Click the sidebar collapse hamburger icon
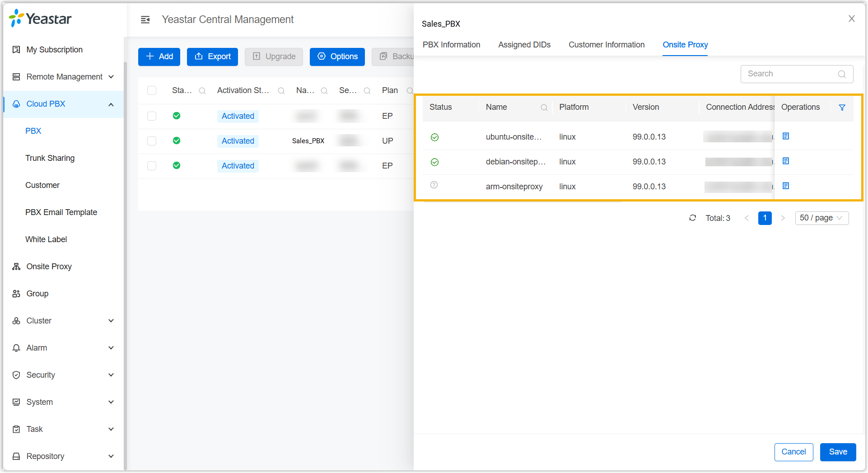This screenshot has height=473, width=868. coord(145,19)
